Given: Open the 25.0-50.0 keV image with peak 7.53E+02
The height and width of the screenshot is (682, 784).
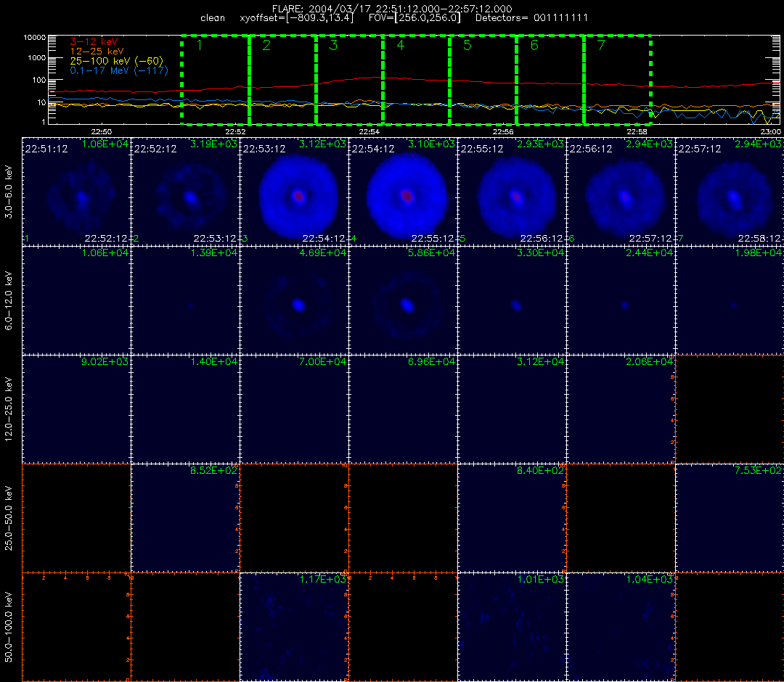Looking at the screenshot, I should click(x=730, y=518).
